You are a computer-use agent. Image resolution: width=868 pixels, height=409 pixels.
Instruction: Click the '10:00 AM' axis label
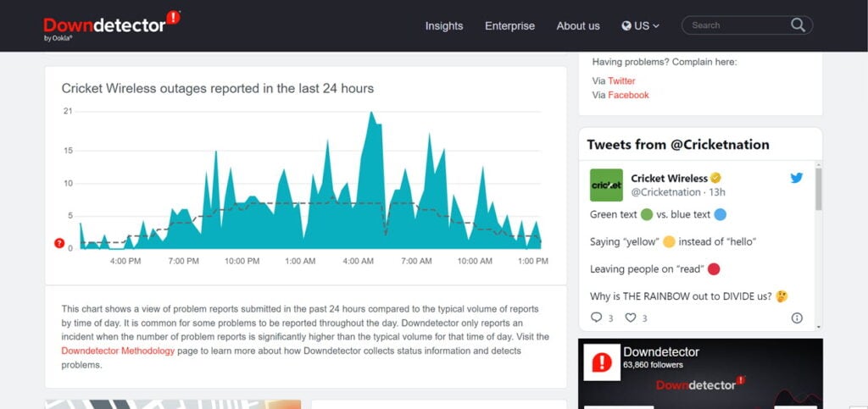tap(475, 261)
